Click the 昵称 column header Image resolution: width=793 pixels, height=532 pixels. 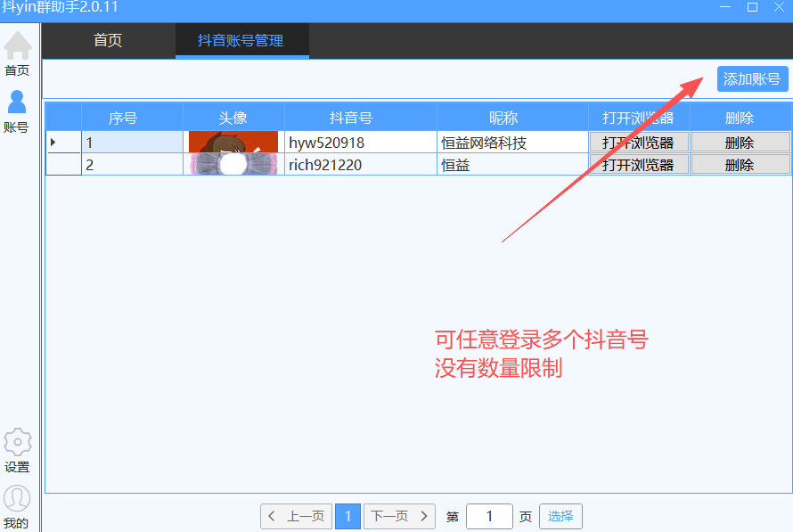(x=512, y=118)
